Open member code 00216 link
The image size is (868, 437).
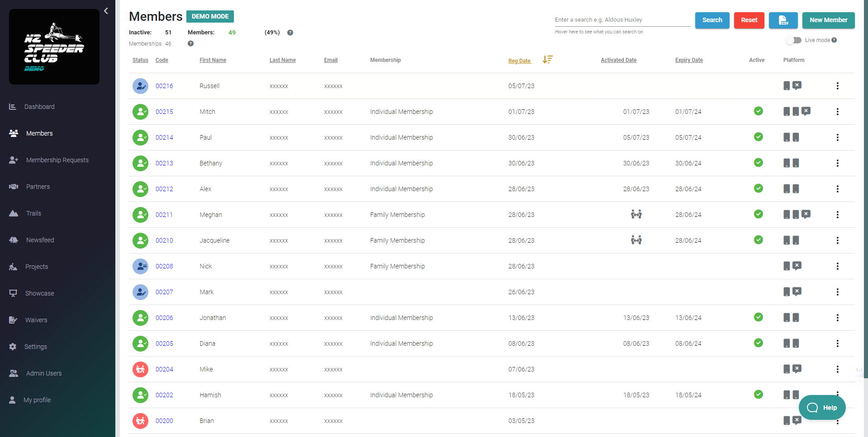(164, 86)
